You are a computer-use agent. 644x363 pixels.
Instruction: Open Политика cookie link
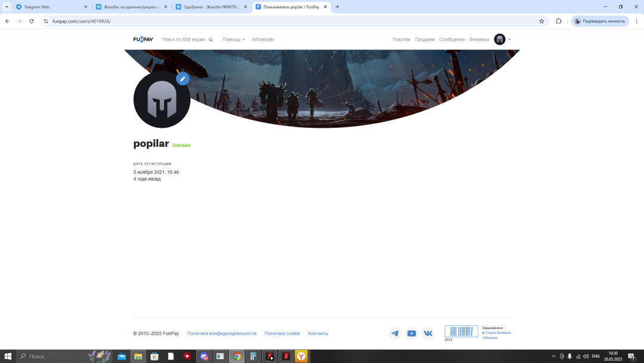click(282, 333)
